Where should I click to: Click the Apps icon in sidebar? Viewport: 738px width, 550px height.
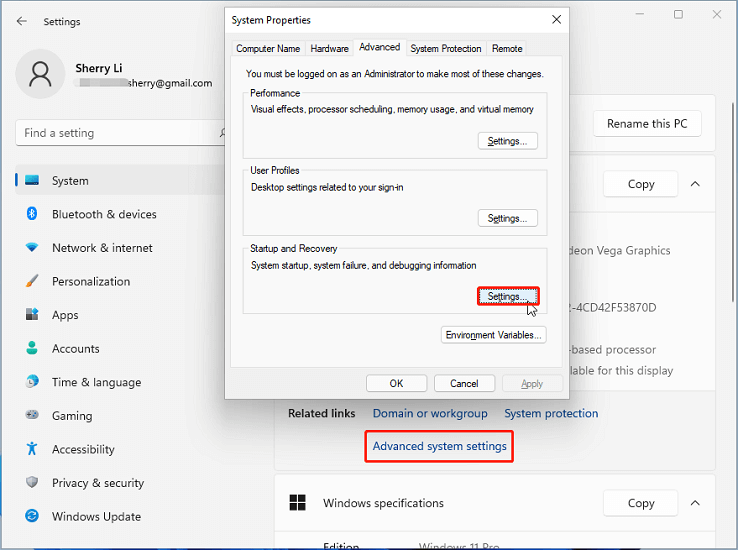(x=32, y=314)
